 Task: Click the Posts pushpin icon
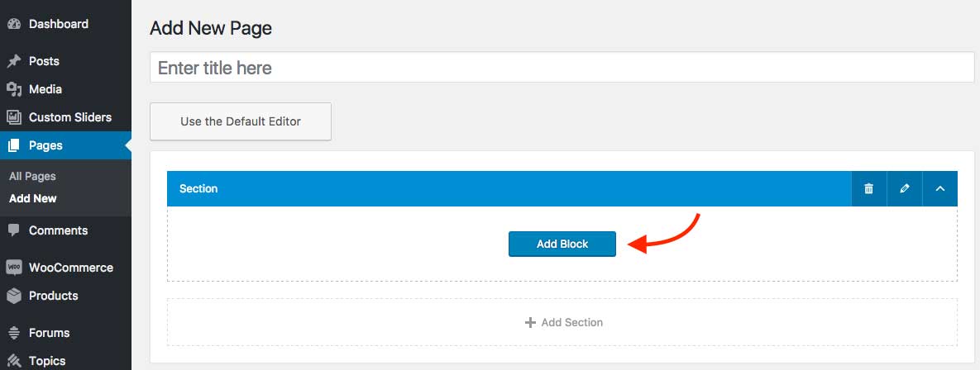[x=14, y=61]
